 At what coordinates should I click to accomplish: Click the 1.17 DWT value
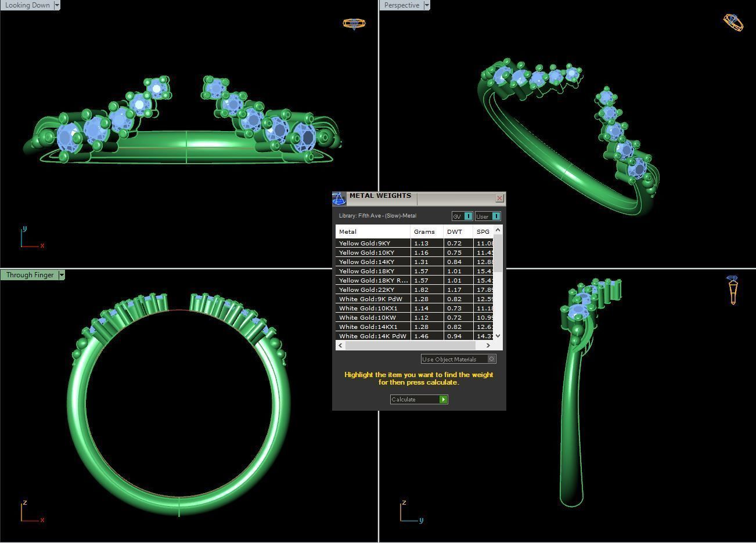tap(454, 289)
